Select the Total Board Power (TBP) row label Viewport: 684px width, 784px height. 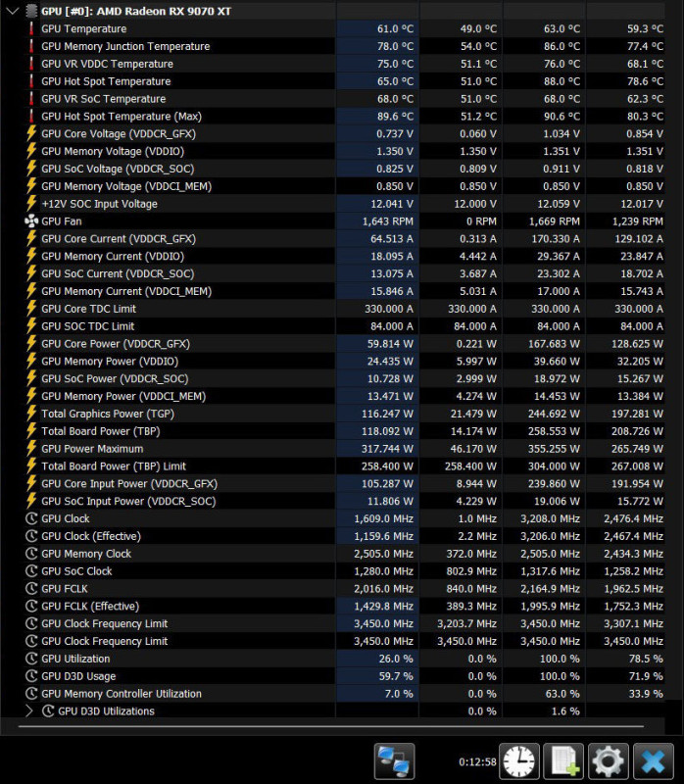tap(101, 431)
